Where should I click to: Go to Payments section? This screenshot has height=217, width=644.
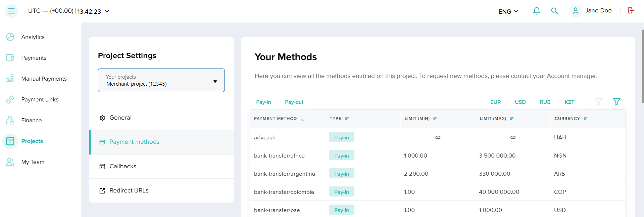pos(34,58)
